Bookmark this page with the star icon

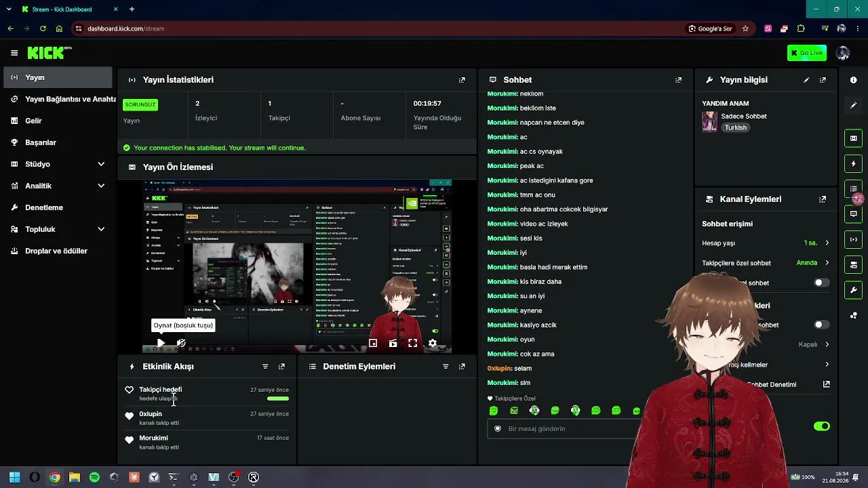pos(745,28)
